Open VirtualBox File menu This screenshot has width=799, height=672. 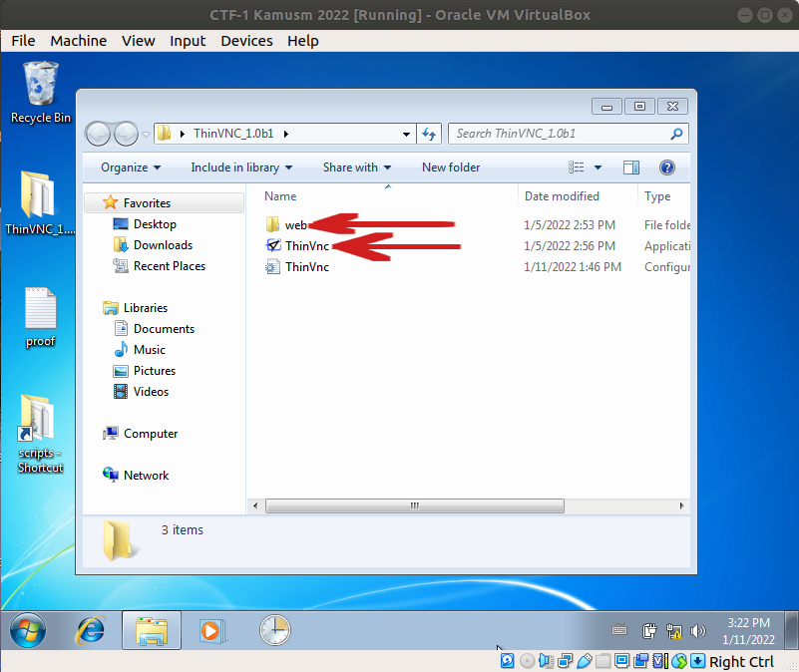coord(23,41)
